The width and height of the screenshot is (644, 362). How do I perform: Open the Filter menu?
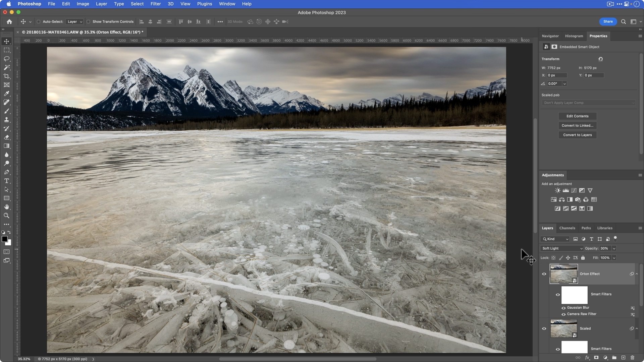[x=155, y=4]
